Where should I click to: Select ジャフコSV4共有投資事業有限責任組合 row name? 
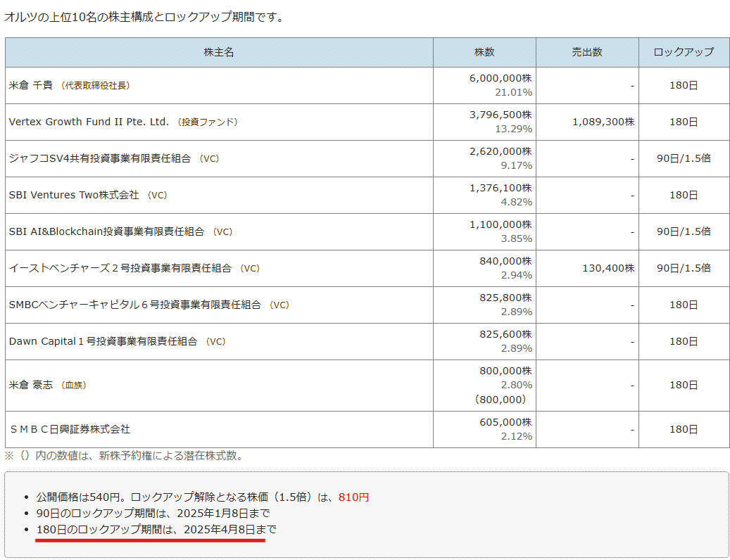100,158
